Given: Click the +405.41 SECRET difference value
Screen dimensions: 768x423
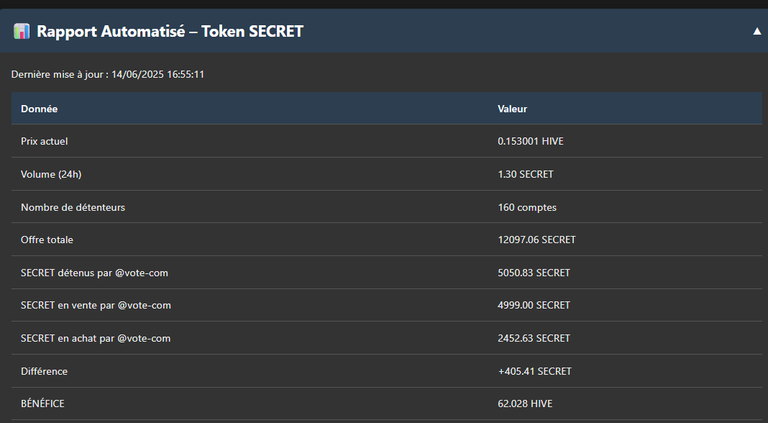Looking at the screenshot, I should [x=535, y=371].
